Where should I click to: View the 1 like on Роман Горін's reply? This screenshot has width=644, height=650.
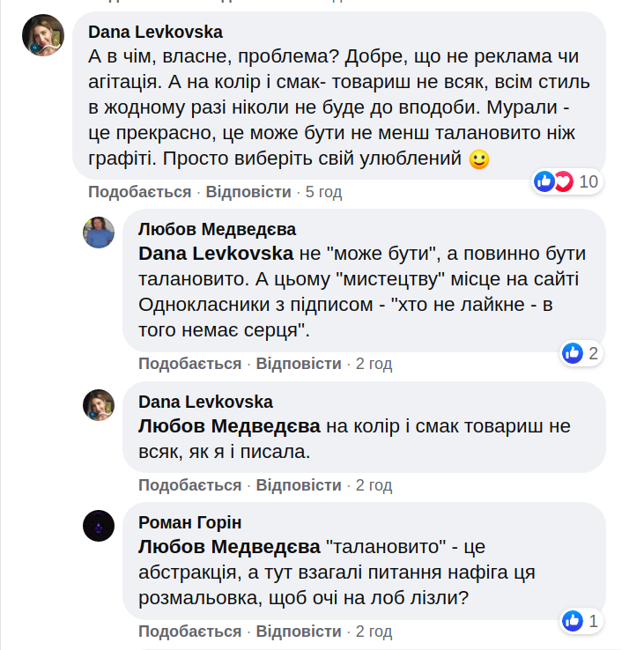[581, 621]
